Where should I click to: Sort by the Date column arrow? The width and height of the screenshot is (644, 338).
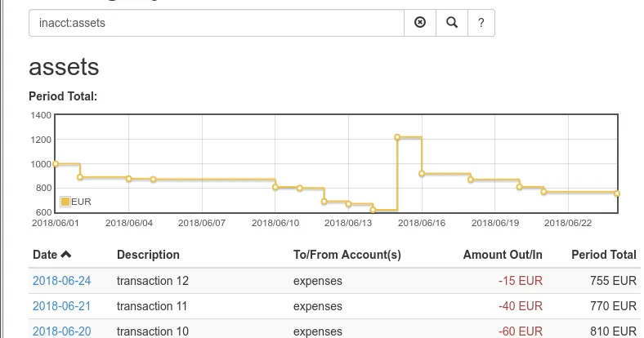click(66, 255)
